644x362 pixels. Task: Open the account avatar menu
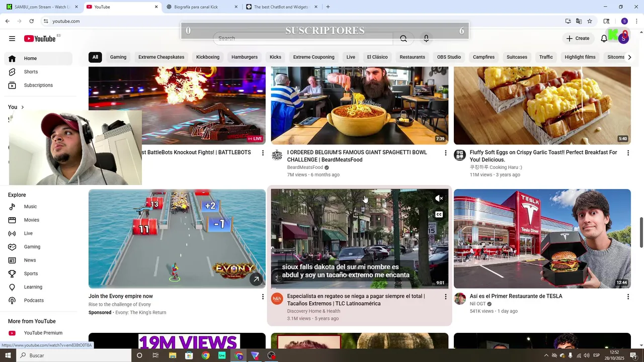coord(623,39)
